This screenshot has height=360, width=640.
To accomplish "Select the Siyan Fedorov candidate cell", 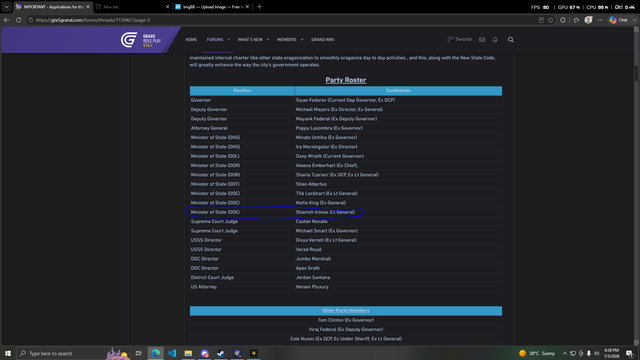I will point(398,100).
